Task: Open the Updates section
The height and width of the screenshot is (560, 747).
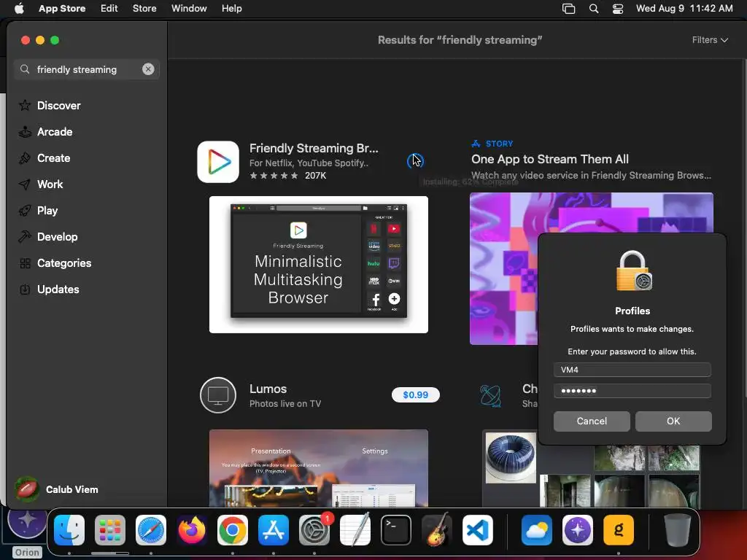Action: [x=49, y=289]
